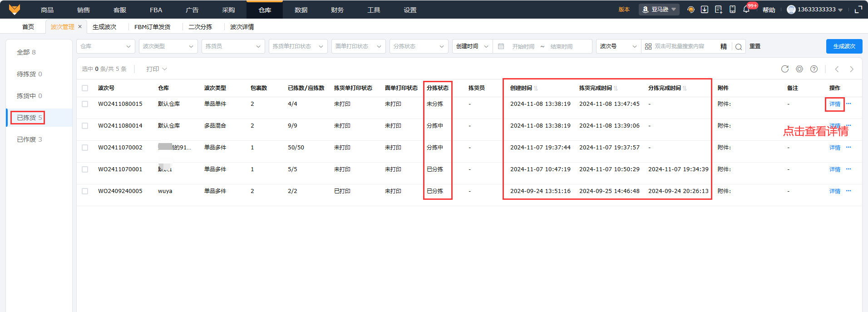Open 财务 top menu
This screenshot has width=868, height=312.
pos(337,10)
